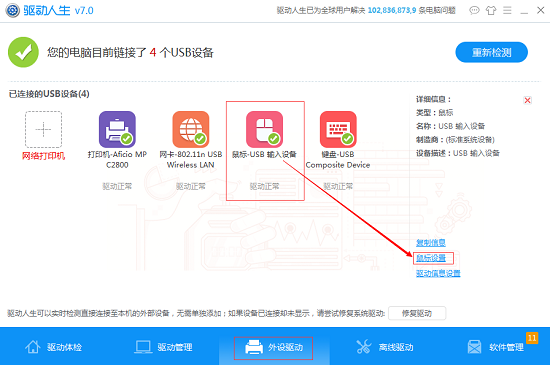Click the 类型：鼠标 detail line
The image size is (550, 365).
click(x=435, y=113)
